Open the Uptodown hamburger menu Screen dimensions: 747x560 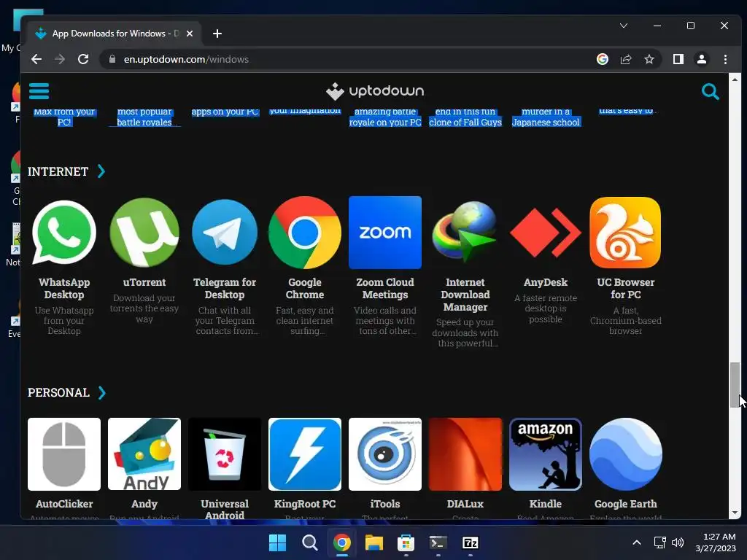(x=39, y=91)
